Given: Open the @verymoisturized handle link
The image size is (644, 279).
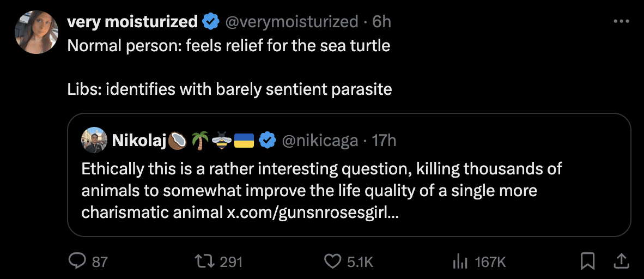Looking at the screenshot, I should coord(291,22).
